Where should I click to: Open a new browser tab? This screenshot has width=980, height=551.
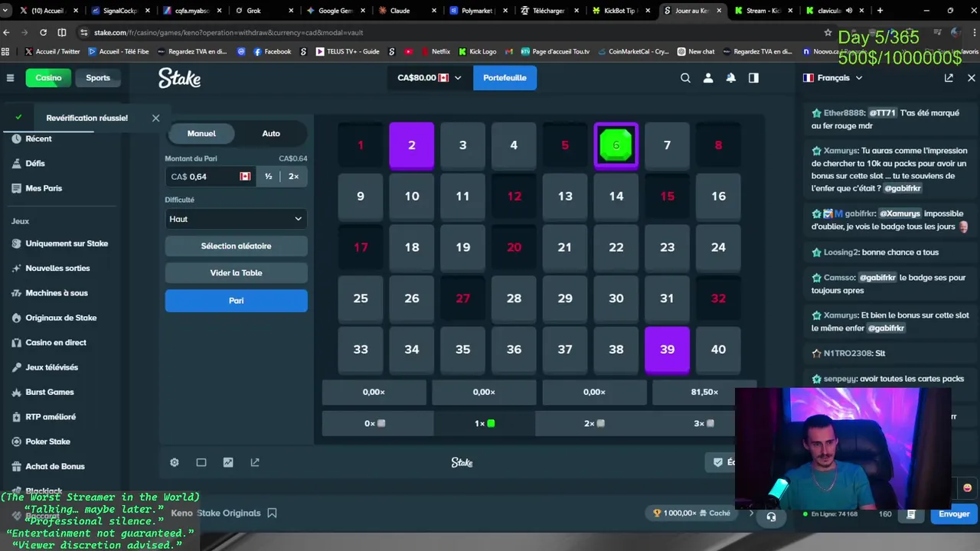click(880, 11)
